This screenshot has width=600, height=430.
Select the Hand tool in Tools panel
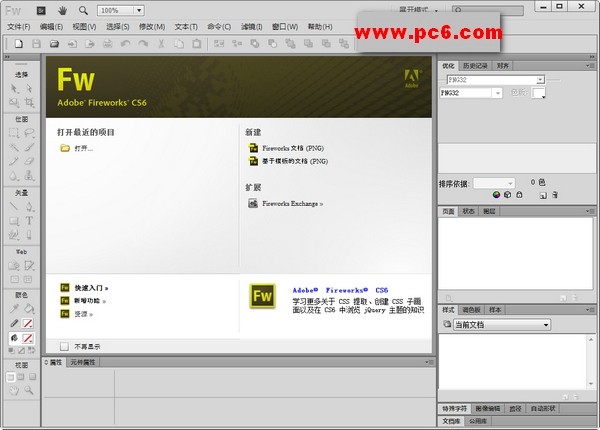14,391
